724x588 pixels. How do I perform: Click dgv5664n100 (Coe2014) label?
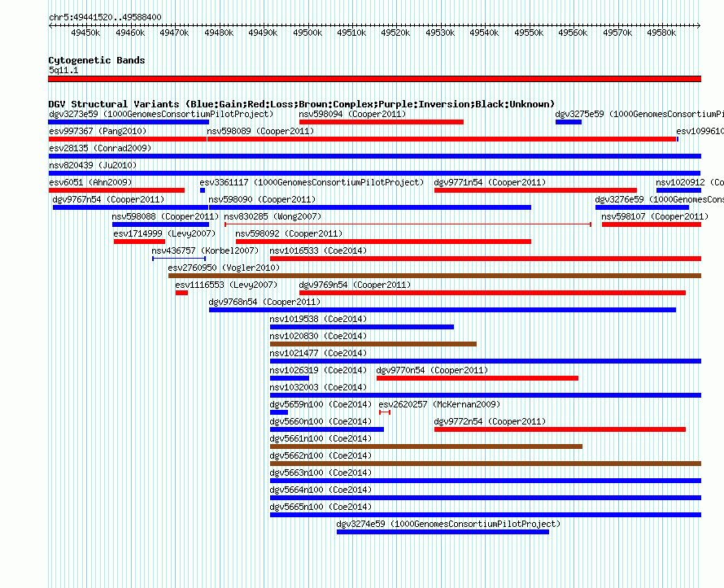pyautogui.click(x=321, y=490)
